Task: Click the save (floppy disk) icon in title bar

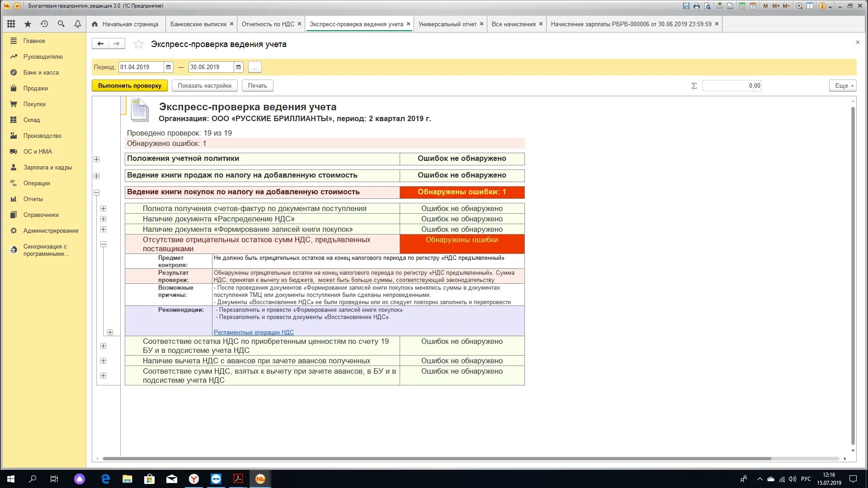Action: click(x=686, y=6)
